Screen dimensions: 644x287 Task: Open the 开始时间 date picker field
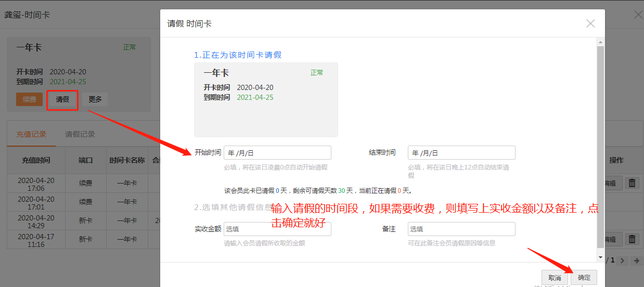point(277,153)
